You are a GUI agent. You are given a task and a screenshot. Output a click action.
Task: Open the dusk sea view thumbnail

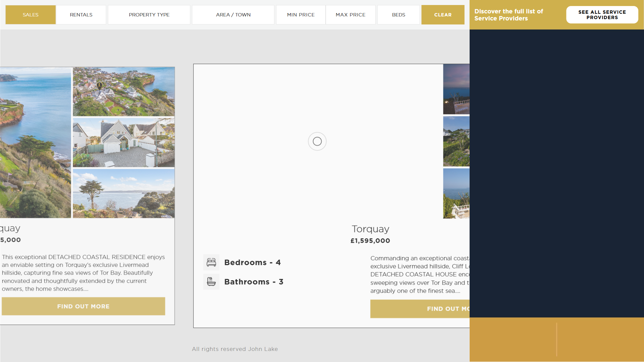tap(456, 89)
